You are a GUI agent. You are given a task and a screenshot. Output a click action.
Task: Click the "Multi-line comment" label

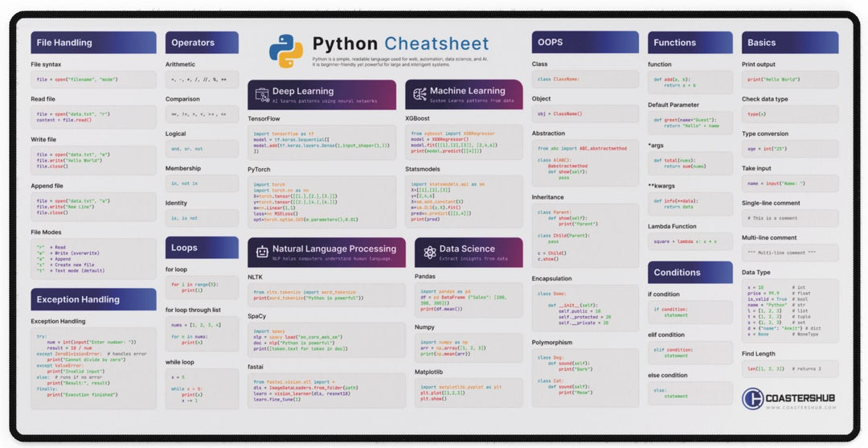(769, 237)
